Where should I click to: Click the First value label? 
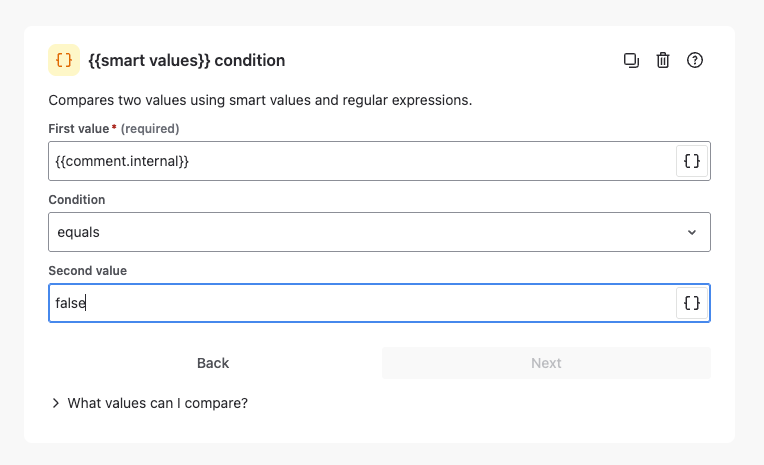[78, 129]
